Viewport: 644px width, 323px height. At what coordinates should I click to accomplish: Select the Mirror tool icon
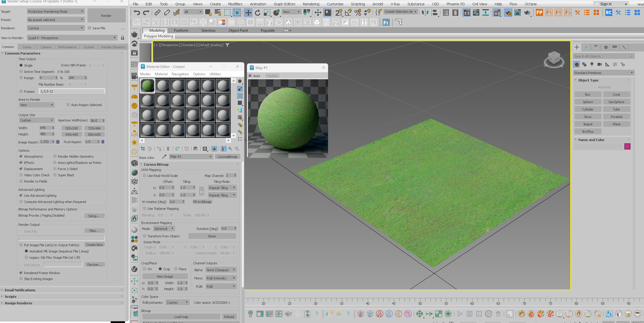click(x=425, y=12)
